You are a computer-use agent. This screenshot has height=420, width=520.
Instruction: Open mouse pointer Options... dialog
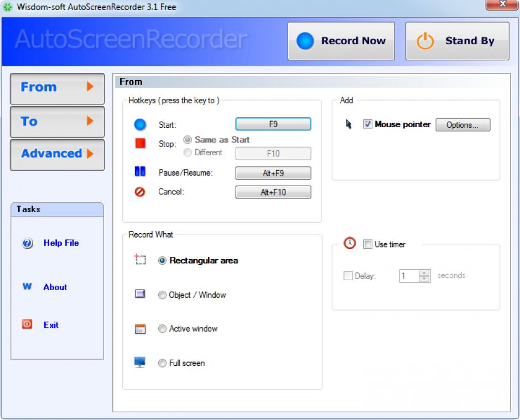click(x=462, y=125)
